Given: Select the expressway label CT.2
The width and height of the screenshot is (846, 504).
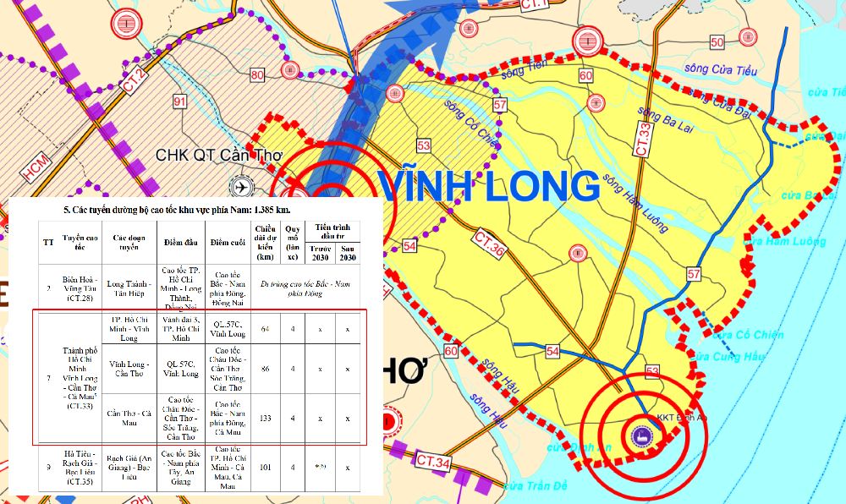Looking at the screenshot, I should [134, 81].
